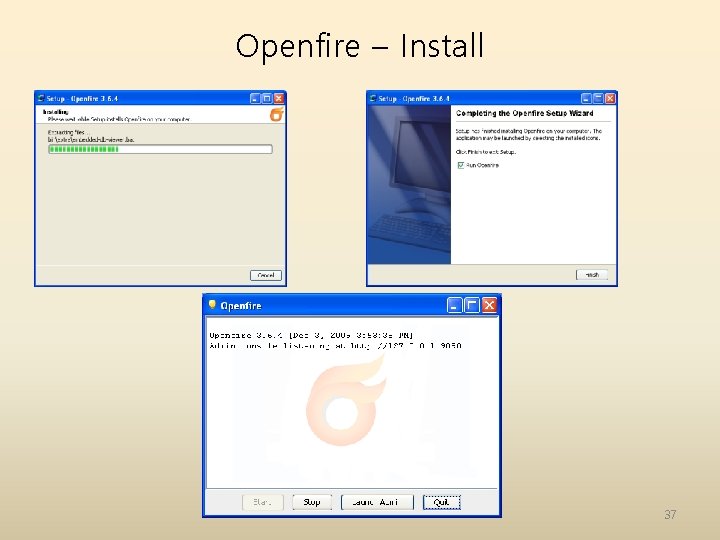Click slide number 37
The image size is (720, 540).
(670, 514)
